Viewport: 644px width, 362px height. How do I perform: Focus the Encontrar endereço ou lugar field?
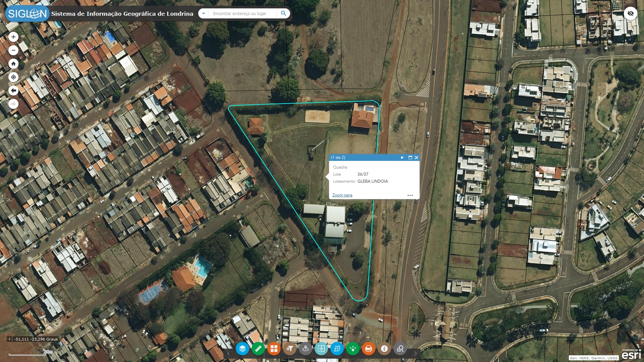(243, 13)
